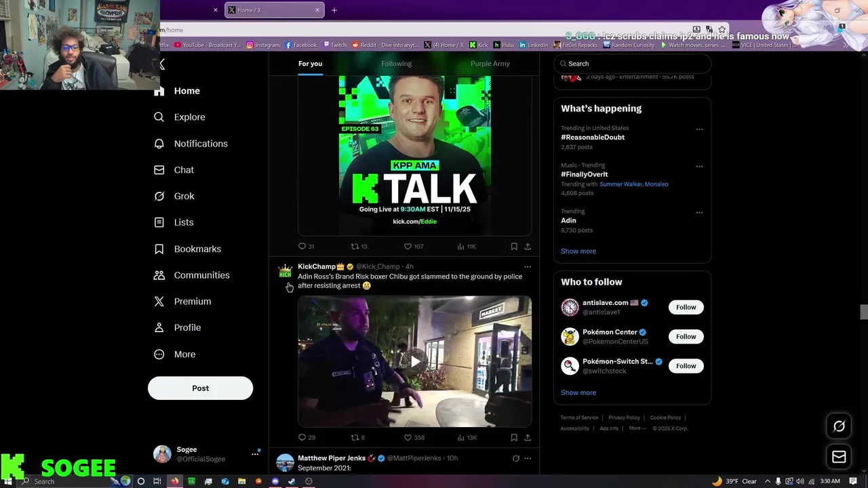Open Windows Start menu

click(7, 481)
